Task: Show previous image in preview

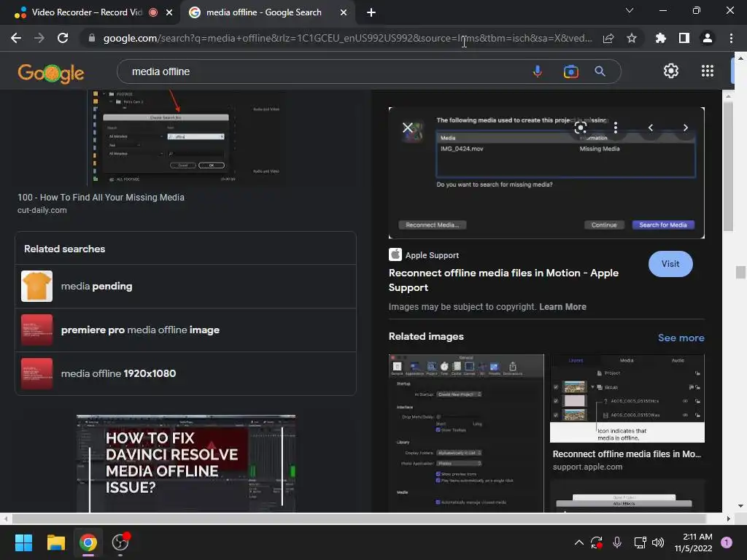Action: coord(650,128)
